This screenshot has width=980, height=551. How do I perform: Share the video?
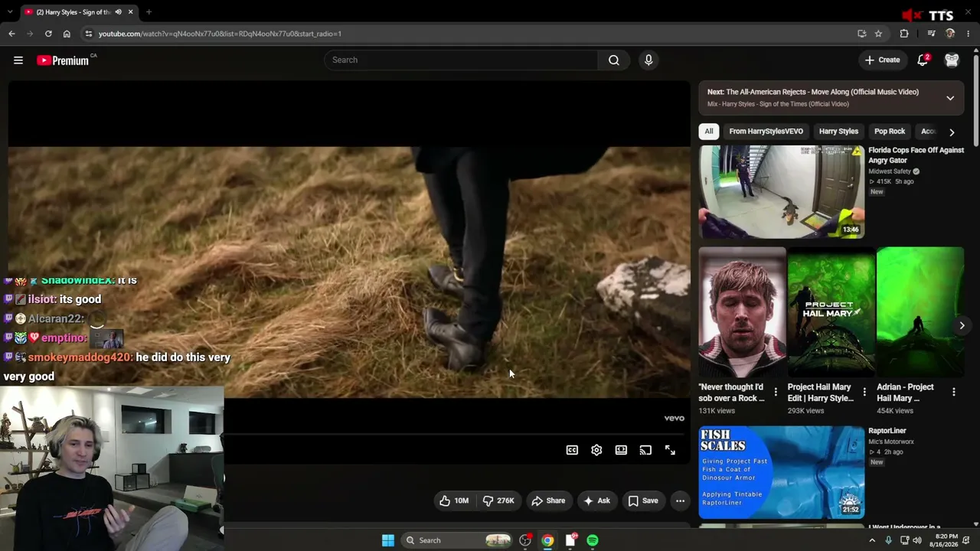548,500
